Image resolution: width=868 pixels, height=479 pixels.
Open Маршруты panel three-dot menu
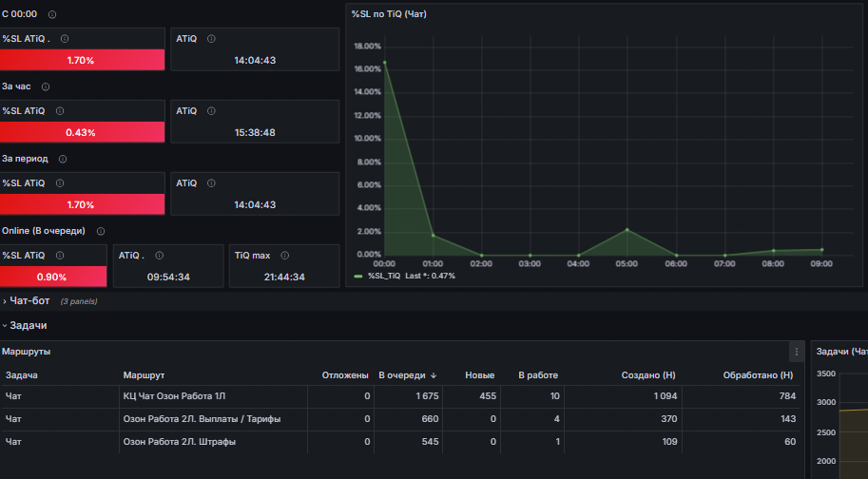point(797,352)
